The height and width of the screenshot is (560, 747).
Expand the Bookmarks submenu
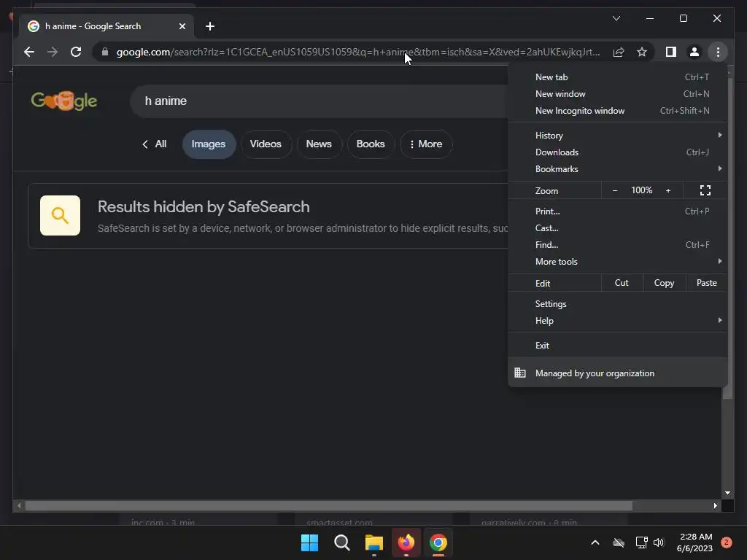pyautogui.click(x=617, y=169)
